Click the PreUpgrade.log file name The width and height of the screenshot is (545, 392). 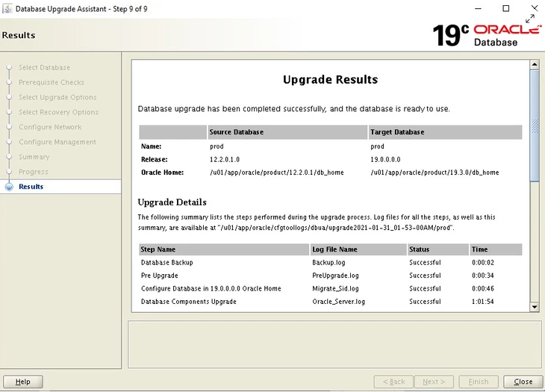coord(335,276)
